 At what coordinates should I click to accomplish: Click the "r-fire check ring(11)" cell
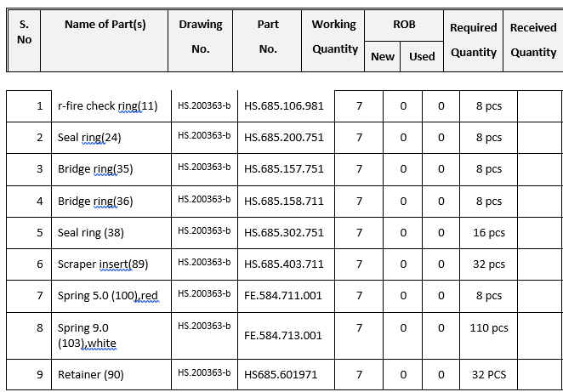pyautogui.click(x=107, y=106)
